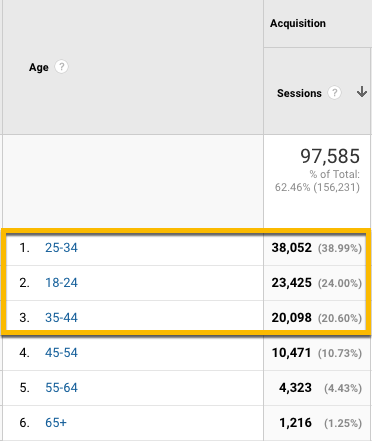Click the Acquisition group header
The image size is (372, 443).
[298, 23]
